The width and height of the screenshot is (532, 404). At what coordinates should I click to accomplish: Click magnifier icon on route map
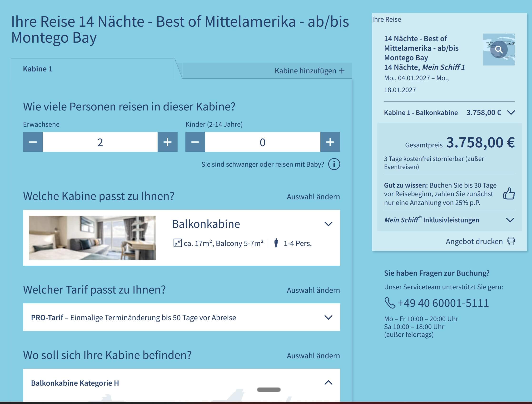pos(499,50)
